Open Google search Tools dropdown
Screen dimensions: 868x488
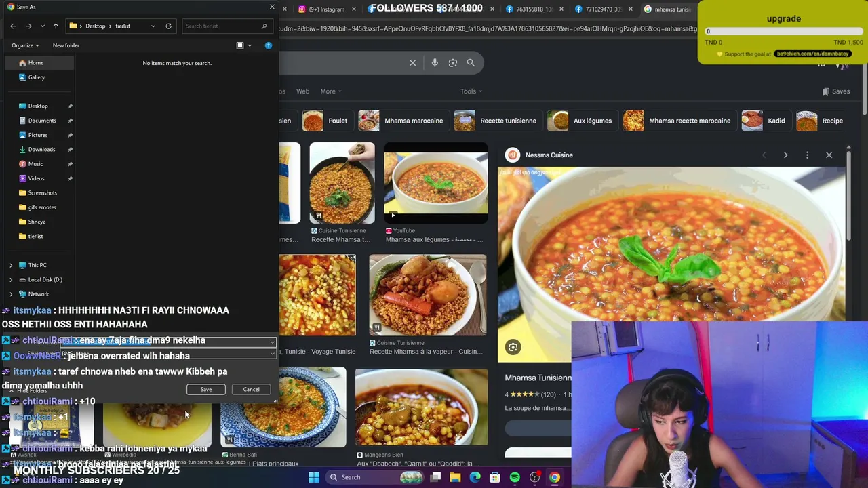coord(471,91)
